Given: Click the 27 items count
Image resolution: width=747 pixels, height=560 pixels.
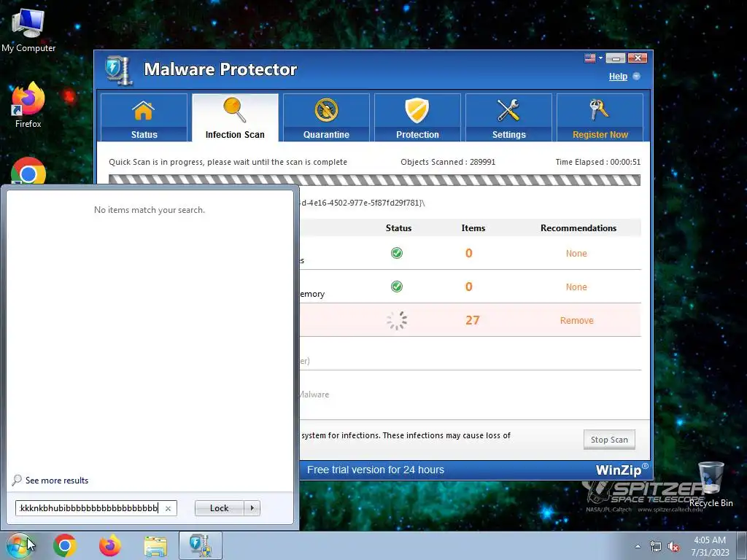Looking at the screenshot, I should (472, 320).
